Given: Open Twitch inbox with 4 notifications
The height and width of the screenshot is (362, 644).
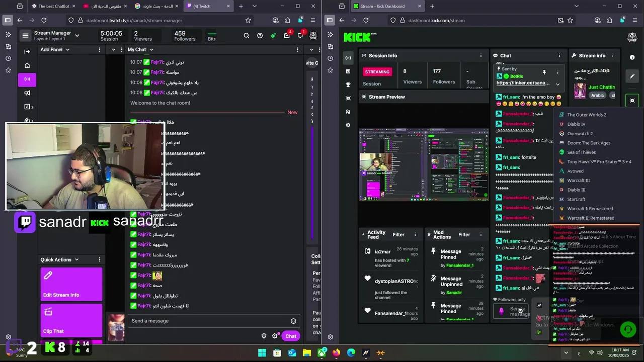Looking at the screenshot, I should pyautogui.click(x=287, y=36).
